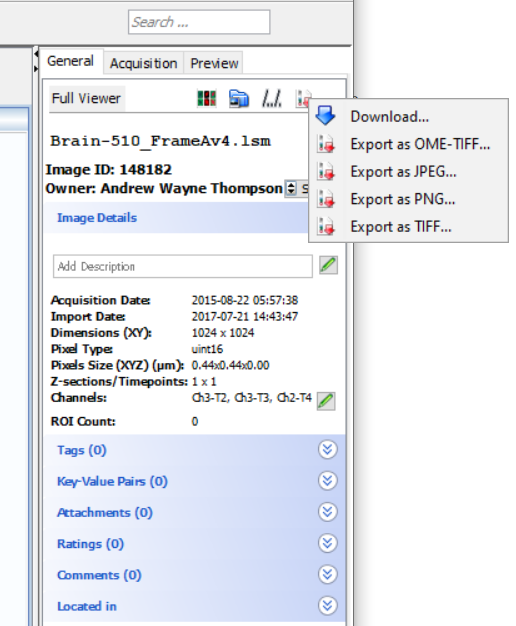Switch to the Acquisition tab
The width and height of the screenshot is (516, 626).
pyautogui.click(x=143, y=63)
